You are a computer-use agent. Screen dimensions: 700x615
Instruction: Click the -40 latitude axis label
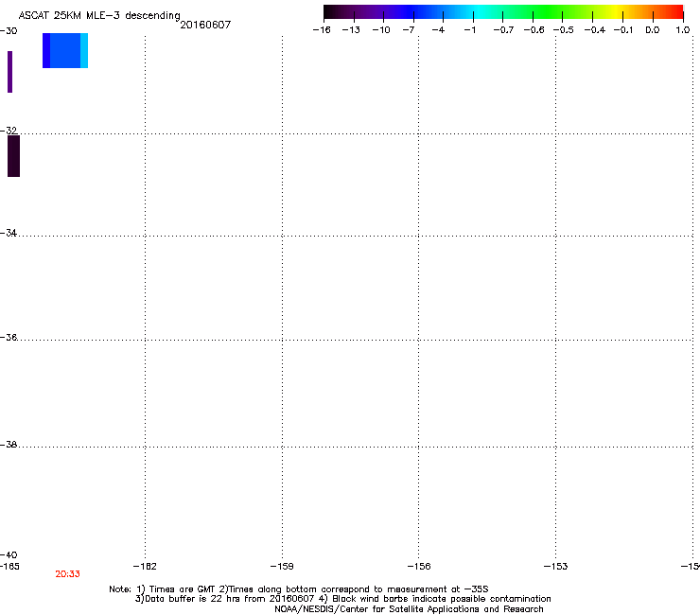click(x=9, y=554)
